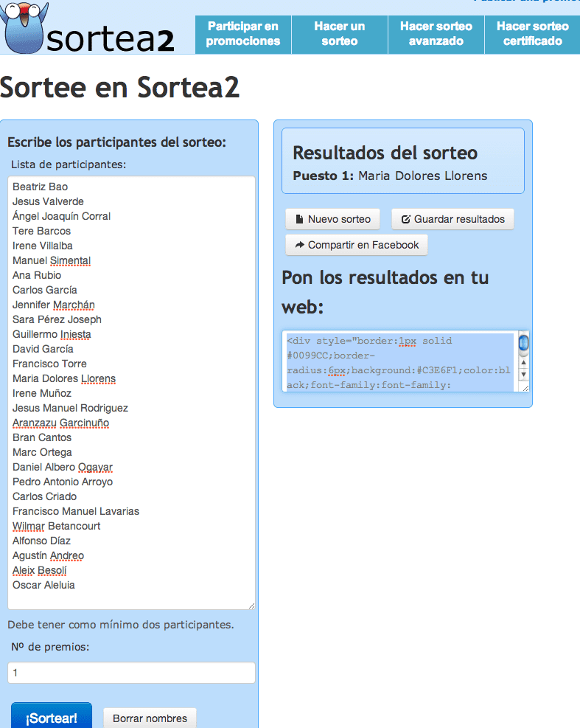Click the name 'Agustín Andreo'
Image resolution: width=580 pixels, height=728 pixels.
click(x=48, y=555)
